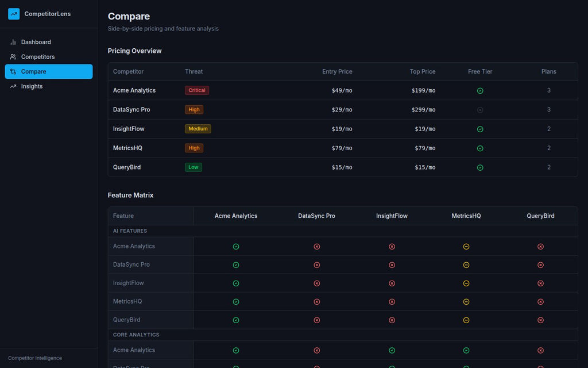Click the Threat column header
This screenshot has width=588, height=368.
point(194,72)
